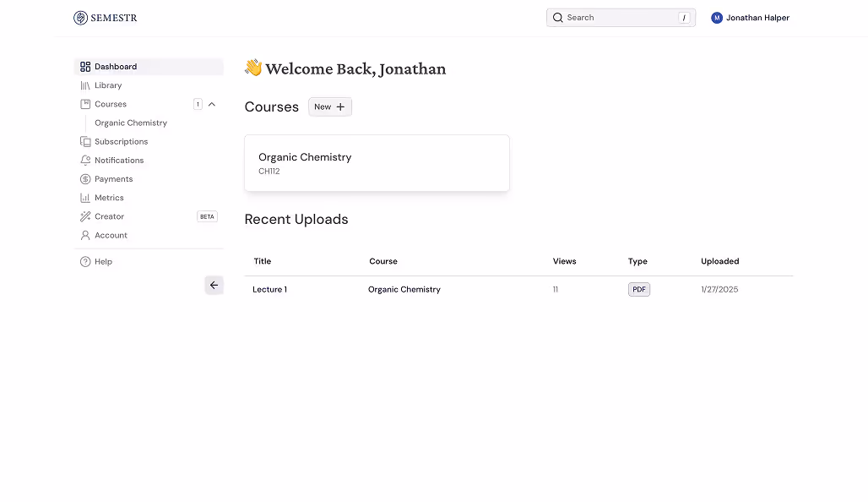Click the magnifier icon in search box

tap(558, 18)
